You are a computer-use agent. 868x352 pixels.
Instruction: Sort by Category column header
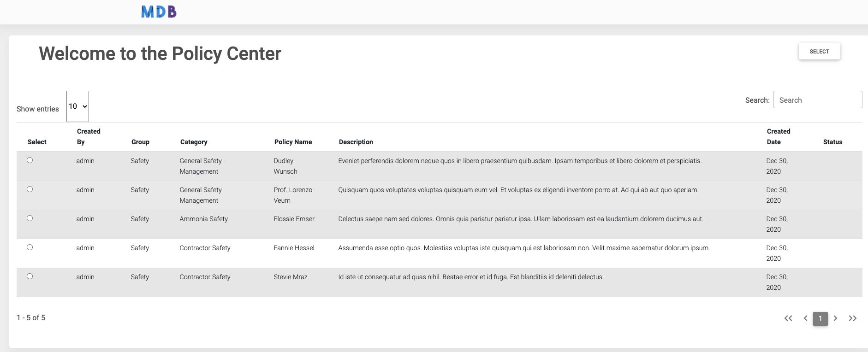click(194, 142)
